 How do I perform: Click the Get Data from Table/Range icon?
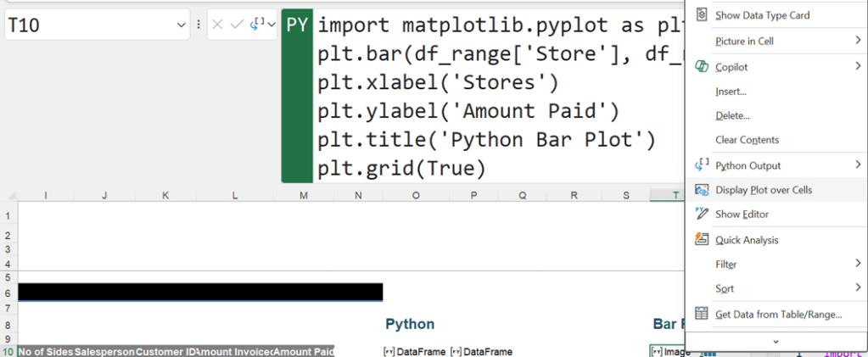point(702,314)
